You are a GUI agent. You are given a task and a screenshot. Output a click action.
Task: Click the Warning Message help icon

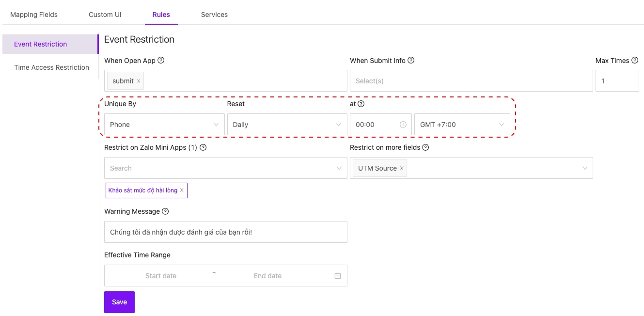click(165, 211)
